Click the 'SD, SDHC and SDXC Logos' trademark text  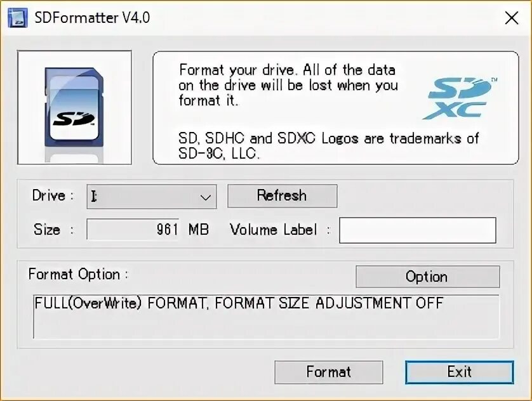[x=328, y=146]
